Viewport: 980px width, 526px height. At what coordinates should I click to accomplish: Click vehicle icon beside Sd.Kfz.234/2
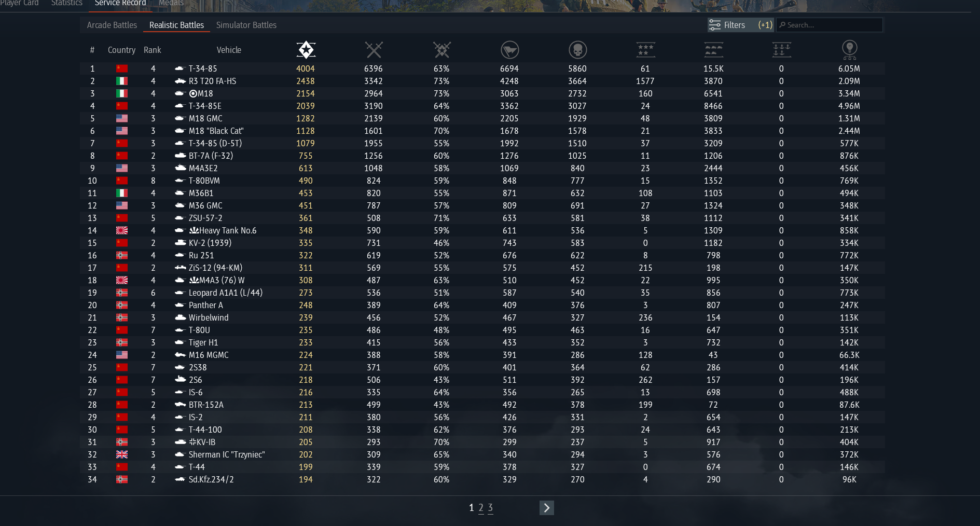pos(180,479)
